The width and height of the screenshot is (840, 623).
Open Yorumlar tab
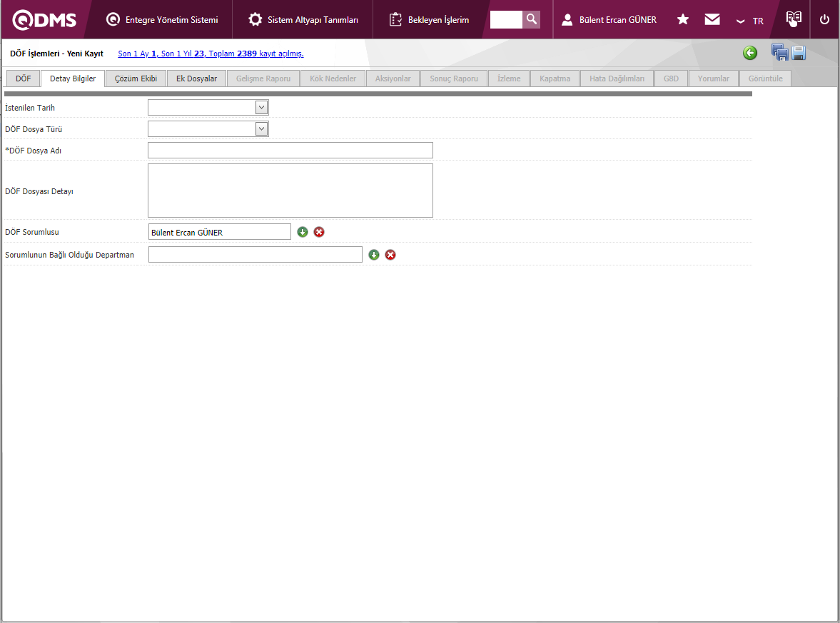[714, 78]
